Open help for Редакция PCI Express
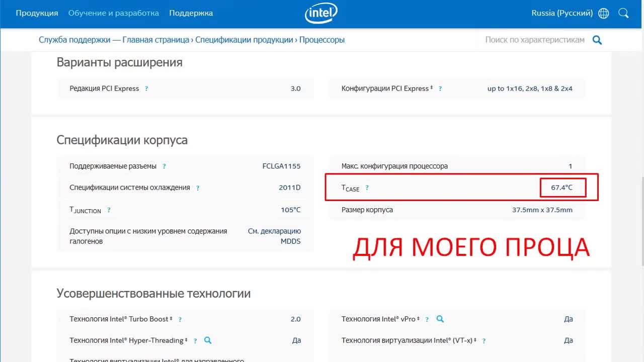Viewport: 644px width, 362px height. (x=146, y=88)
